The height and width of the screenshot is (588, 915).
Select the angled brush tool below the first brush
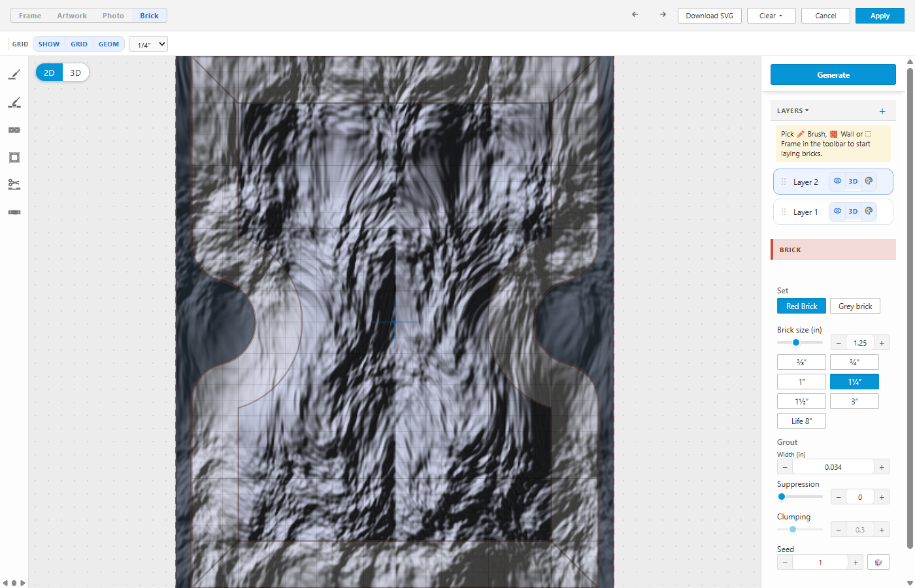[14, 103]
